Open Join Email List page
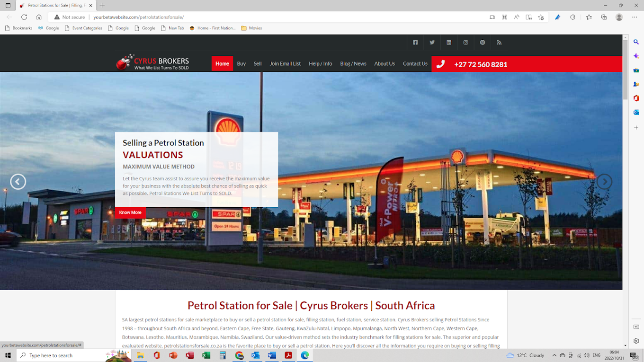The width and height of the screenshot is (644, 362). pos(285,63)
